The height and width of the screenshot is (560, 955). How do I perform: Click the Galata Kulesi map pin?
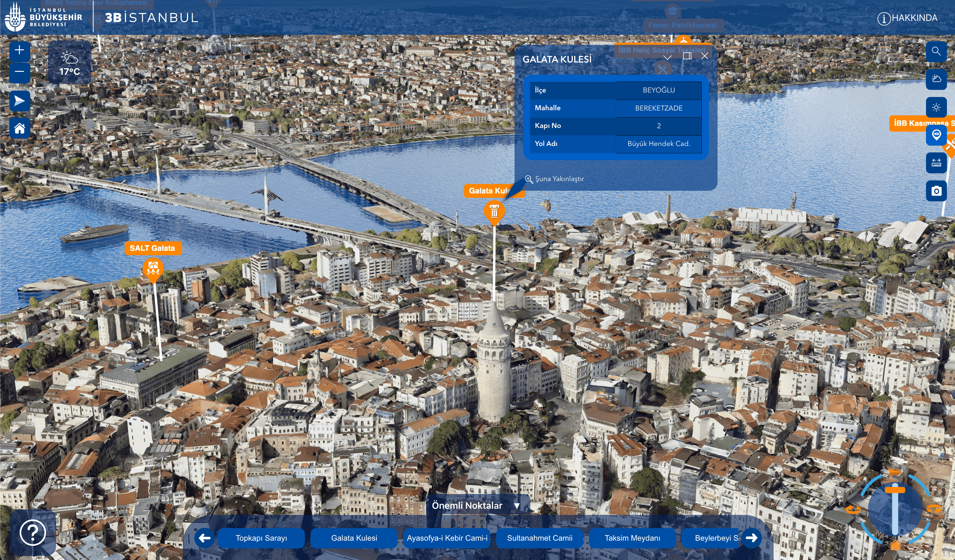[494, 212]
